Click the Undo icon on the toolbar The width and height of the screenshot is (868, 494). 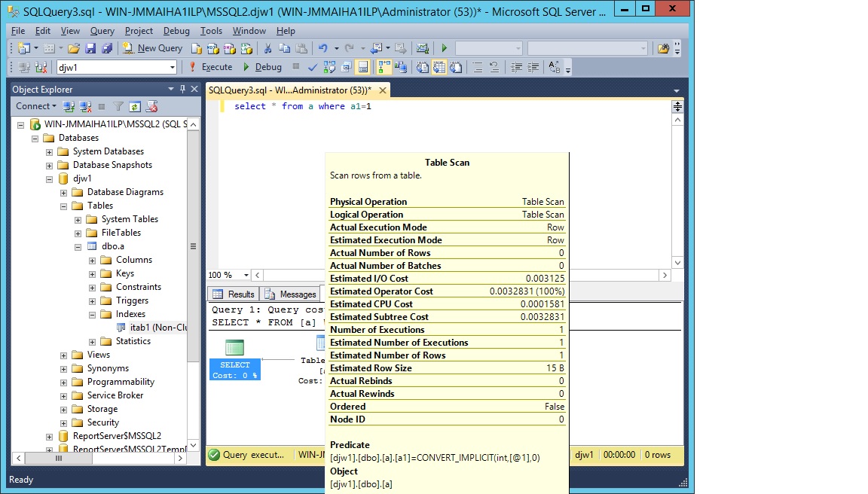click(x=322, y=47)
